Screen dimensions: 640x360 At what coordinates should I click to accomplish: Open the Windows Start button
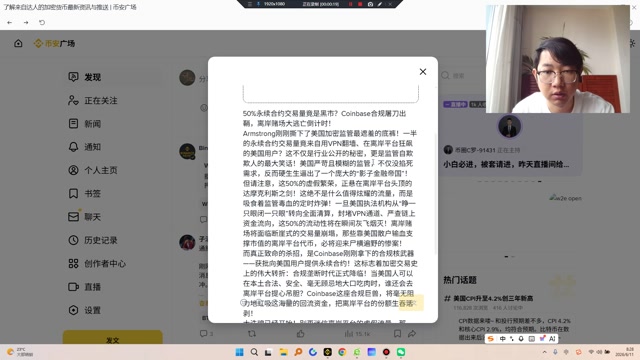(x=240, y=352)
